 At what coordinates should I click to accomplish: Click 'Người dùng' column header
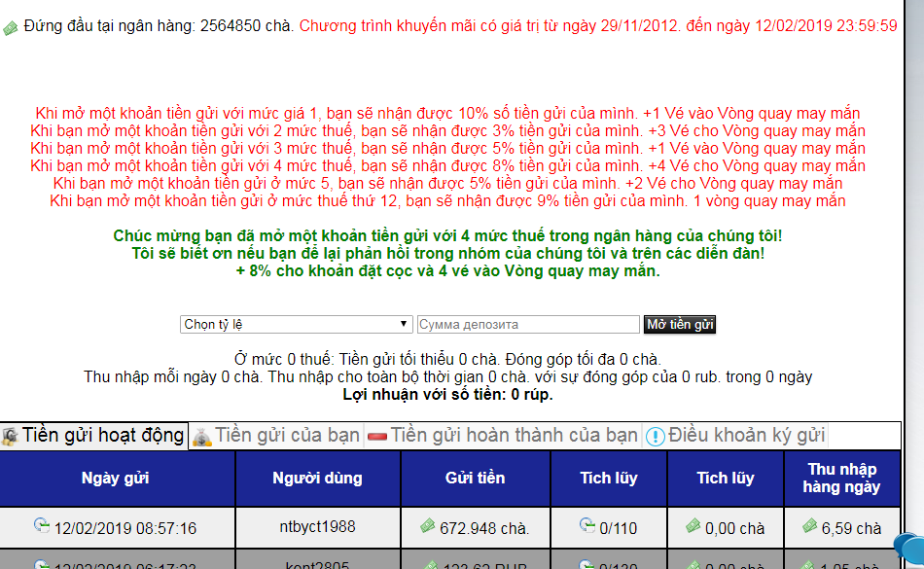point(318,479)
